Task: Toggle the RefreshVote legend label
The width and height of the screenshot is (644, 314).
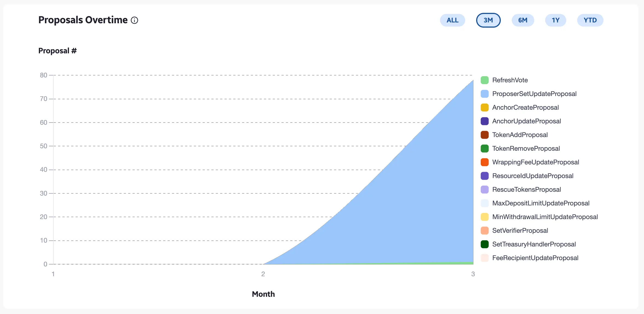Action: point(510,80)
